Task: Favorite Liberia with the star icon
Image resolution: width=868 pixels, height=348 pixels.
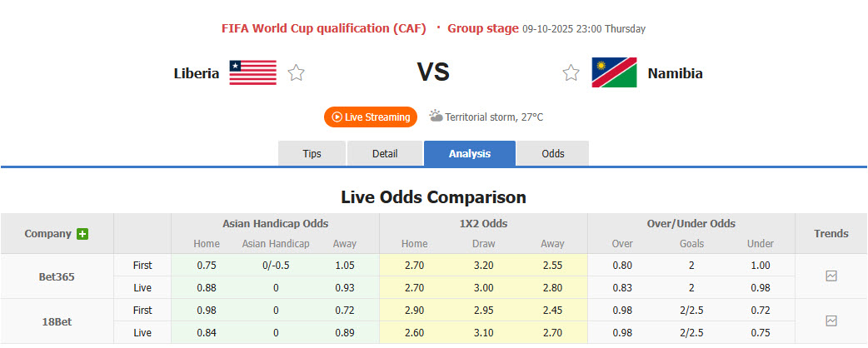Action: pos(296,73)
